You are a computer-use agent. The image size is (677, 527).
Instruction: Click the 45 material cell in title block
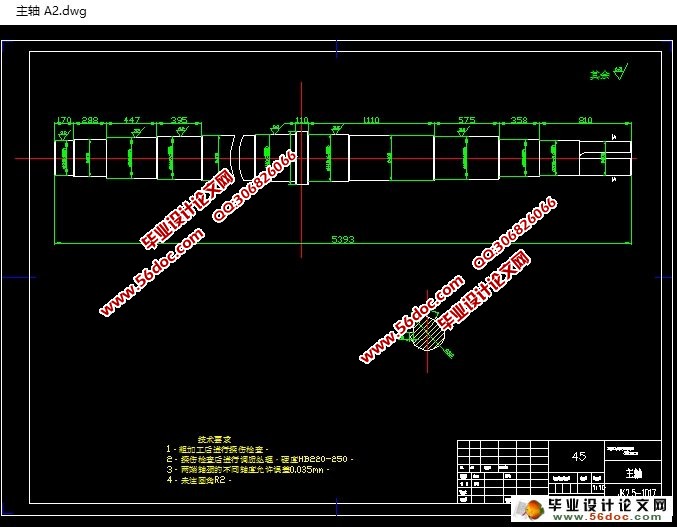coord(578,456)
